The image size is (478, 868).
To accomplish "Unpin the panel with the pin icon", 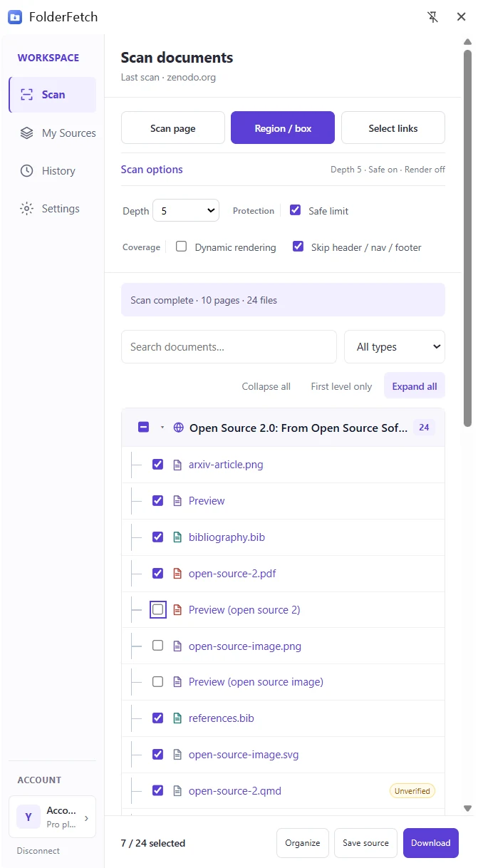I will click(x=432, y=17).
